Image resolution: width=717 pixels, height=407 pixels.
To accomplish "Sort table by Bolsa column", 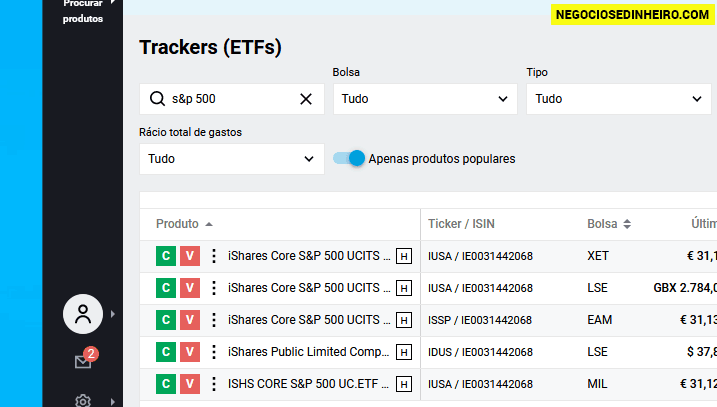I will pos(609,224).
